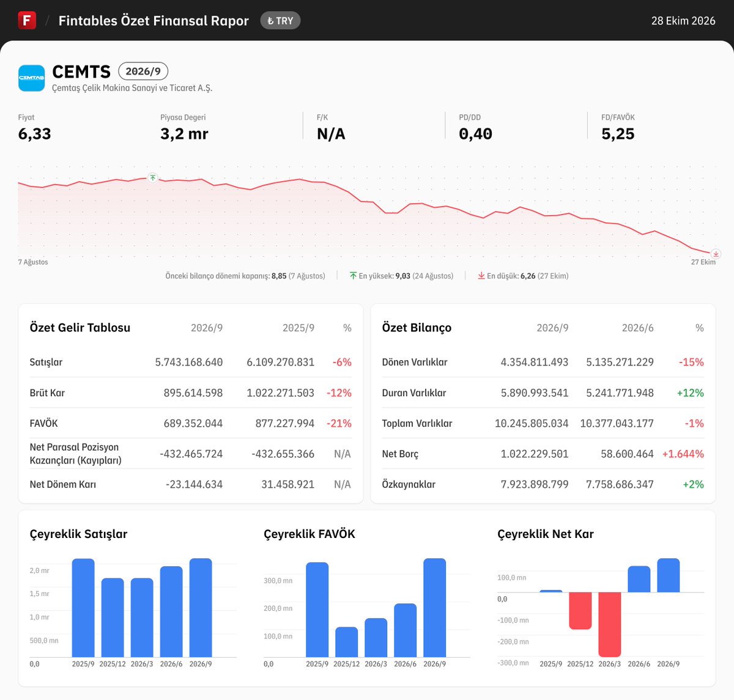Click the Piyasa Değeri value 3,2 mr

click(x=184, y=134)
